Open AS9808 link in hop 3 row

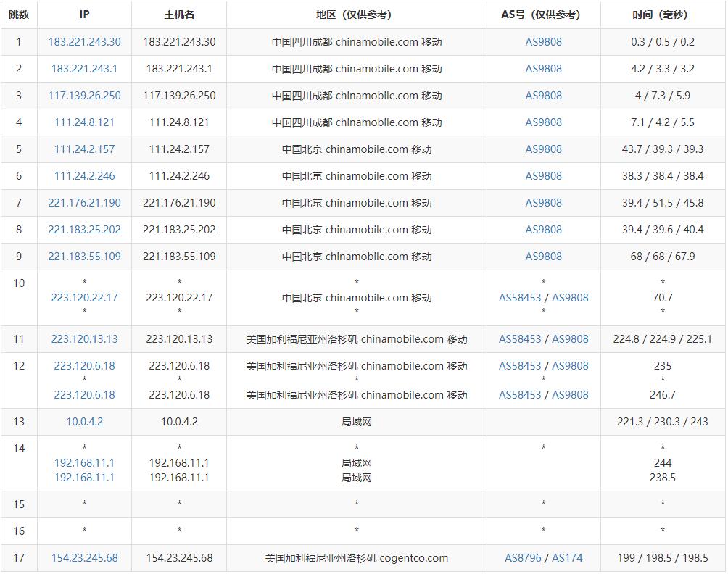coord(543,96)
